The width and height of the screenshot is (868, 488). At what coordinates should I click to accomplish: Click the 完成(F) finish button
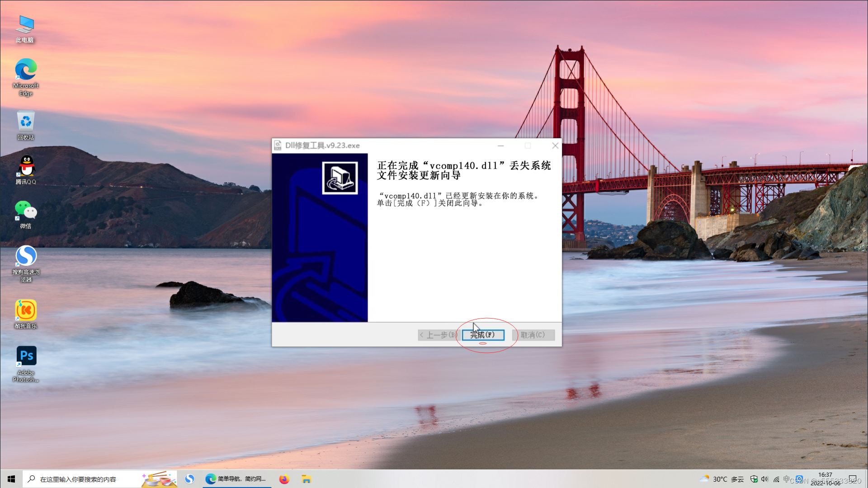click(x=483, y=335)
